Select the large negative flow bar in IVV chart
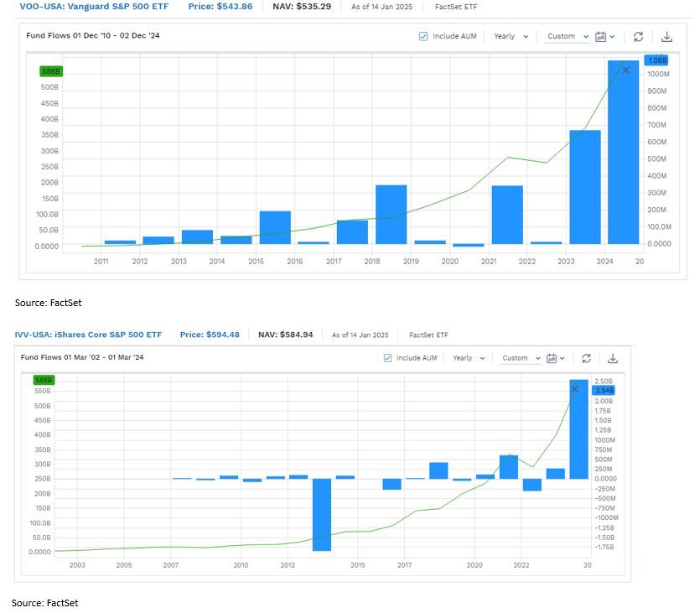The image size is (700, 613). click(x=322, y=515)
